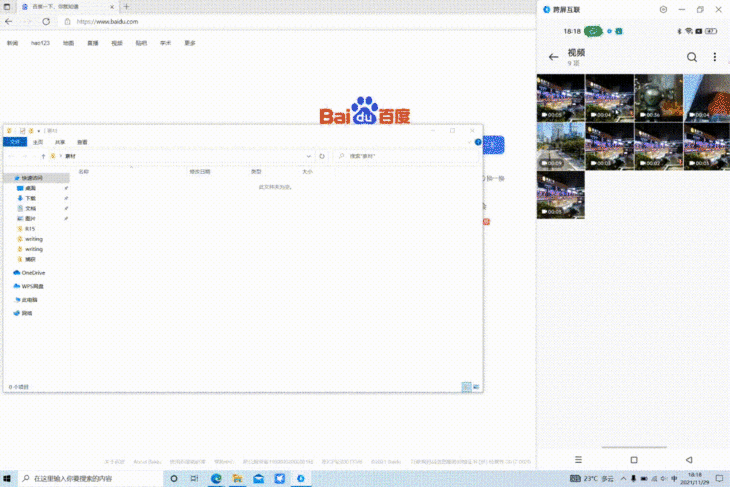Refresh the File Explorer folder view

(322, 156)
